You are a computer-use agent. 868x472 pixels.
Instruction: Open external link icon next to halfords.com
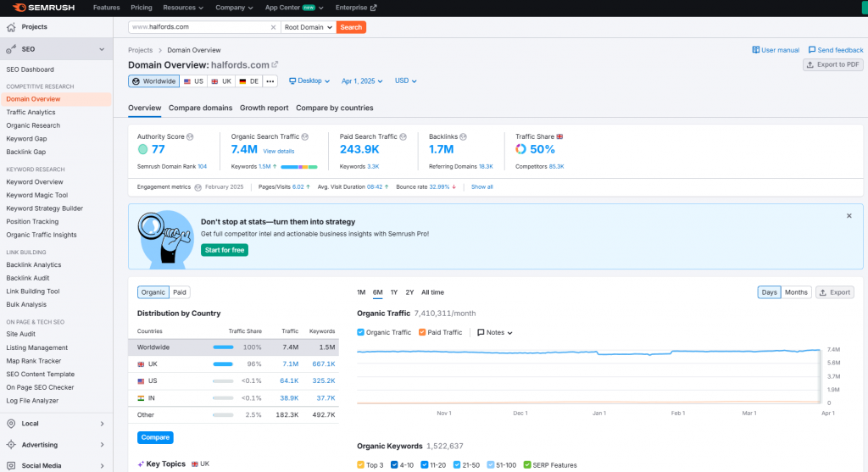coord(275,64)
